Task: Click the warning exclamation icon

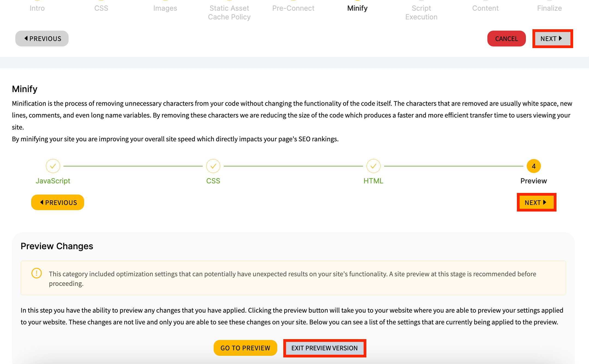Action: (37, 273)
